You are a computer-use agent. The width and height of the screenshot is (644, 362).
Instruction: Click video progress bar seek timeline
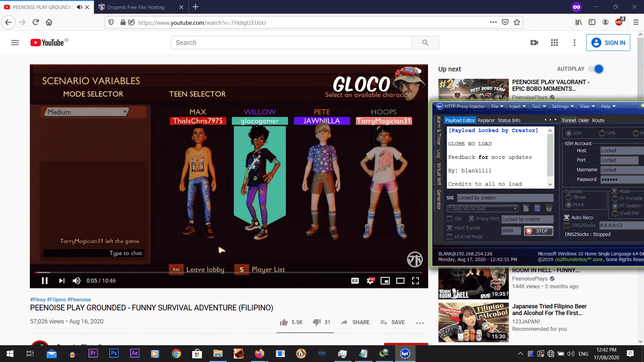229,273
